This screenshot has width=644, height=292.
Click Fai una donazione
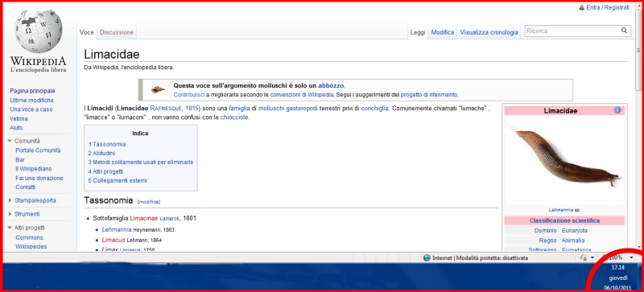[x=39, y=179]
